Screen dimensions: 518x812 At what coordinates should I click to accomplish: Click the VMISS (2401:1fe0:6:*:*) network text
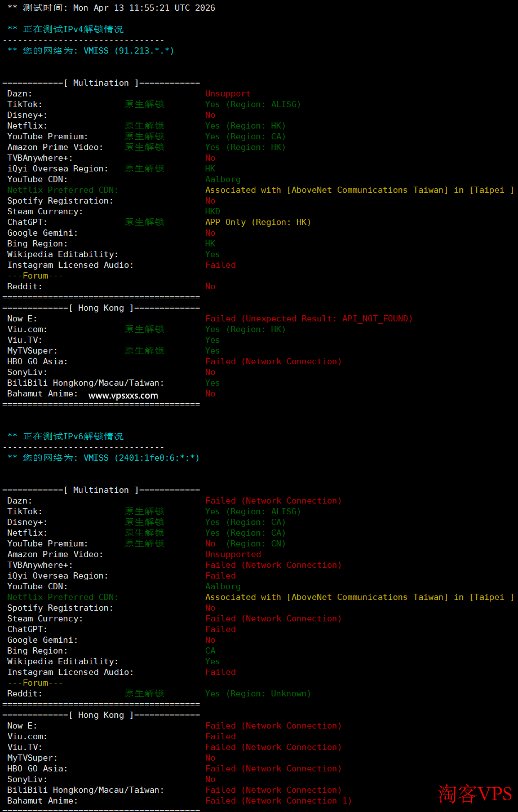point(141,458)
